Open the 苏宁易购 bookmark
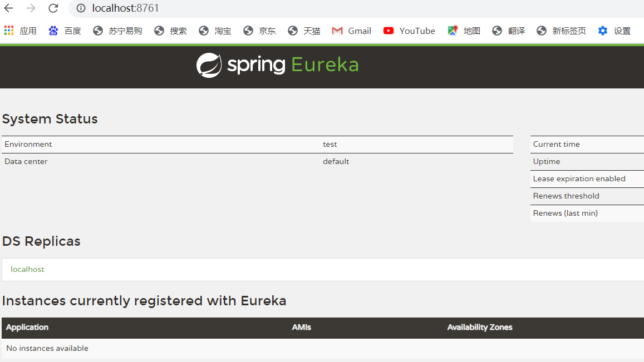Image resolution: width=644 pixels, height=362 pixels. click(117, 31)
